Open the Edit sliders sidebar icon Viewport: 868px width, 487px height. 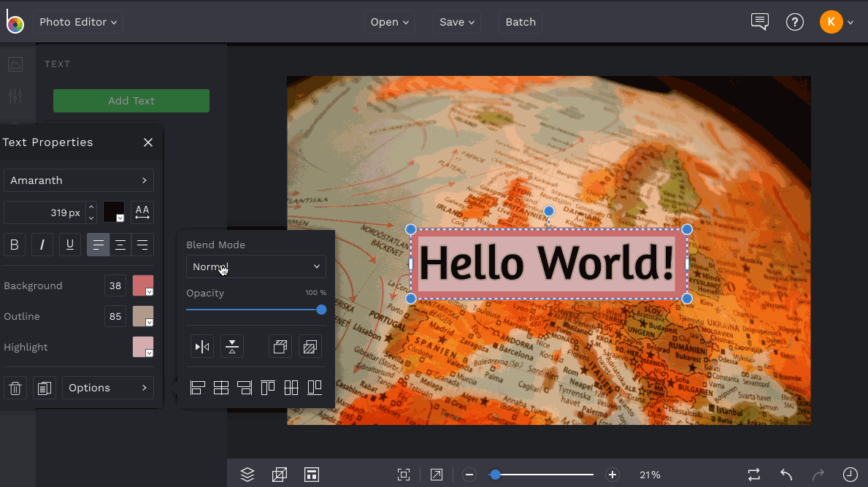(x=15, y=96)
